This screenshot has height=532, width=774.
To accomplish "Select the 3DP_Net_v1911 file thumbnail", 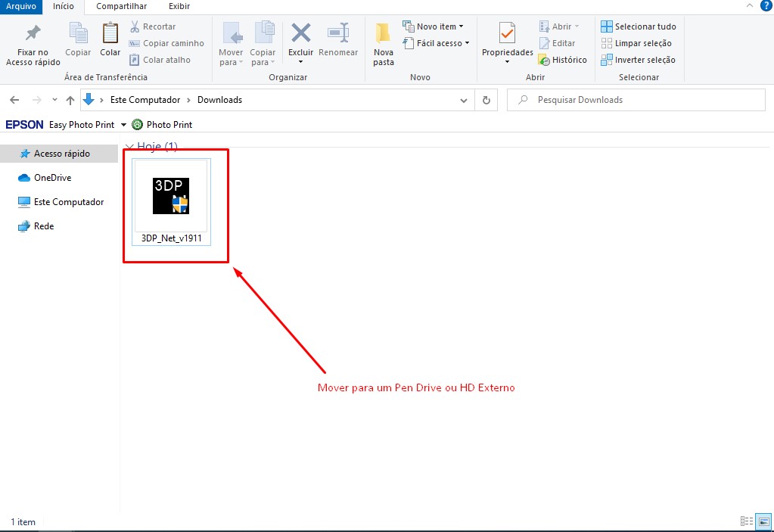I will click(x=171, y=196).
